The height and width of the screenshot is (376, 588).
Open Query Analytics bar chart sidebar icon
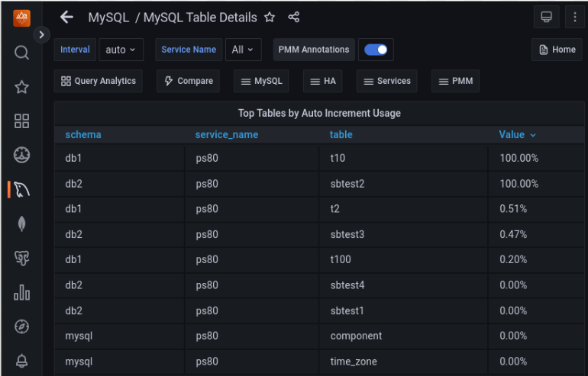pos(21,292)
